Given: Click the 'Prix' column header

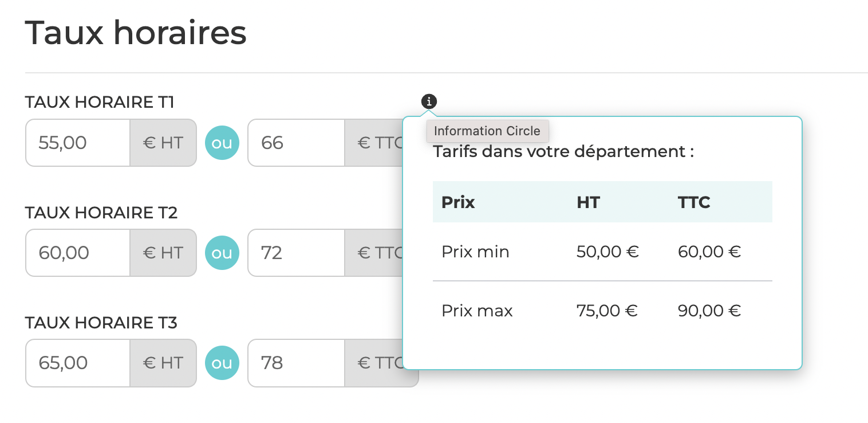Looking at the screenshot, I should click(458, 202).
